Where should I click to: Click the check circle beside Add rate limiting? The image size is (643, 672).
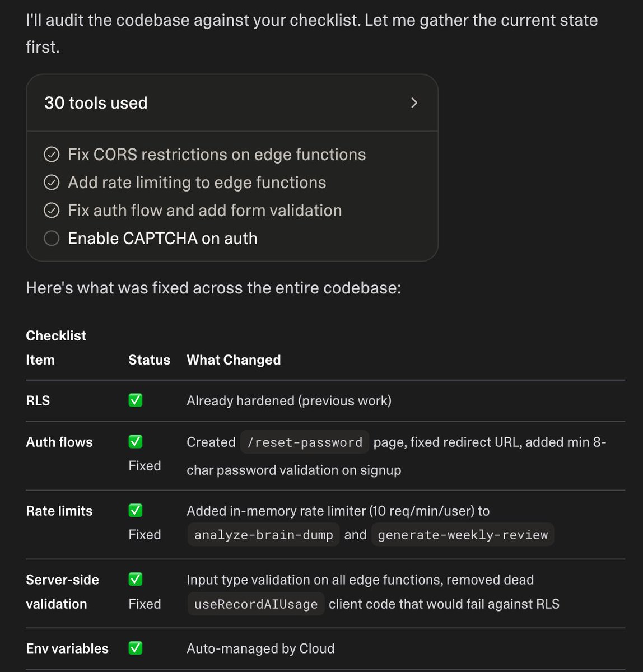[x=52, y=183]
